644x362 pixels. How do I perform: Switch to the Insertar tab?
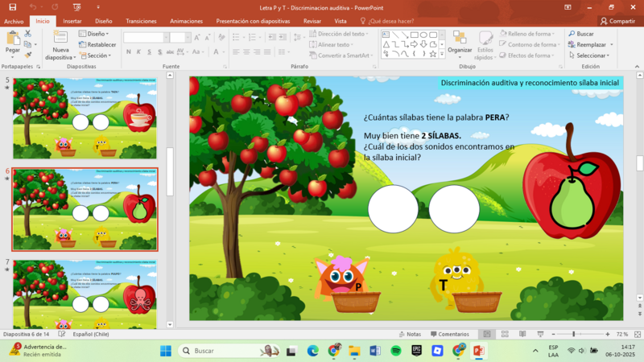[x=72, y=21]
